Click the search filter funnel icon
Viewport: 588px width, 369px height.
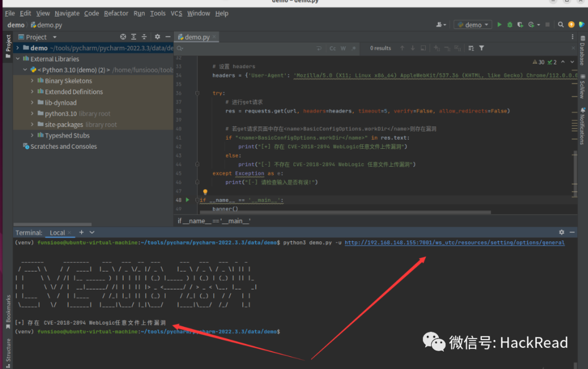coord(481,48)
